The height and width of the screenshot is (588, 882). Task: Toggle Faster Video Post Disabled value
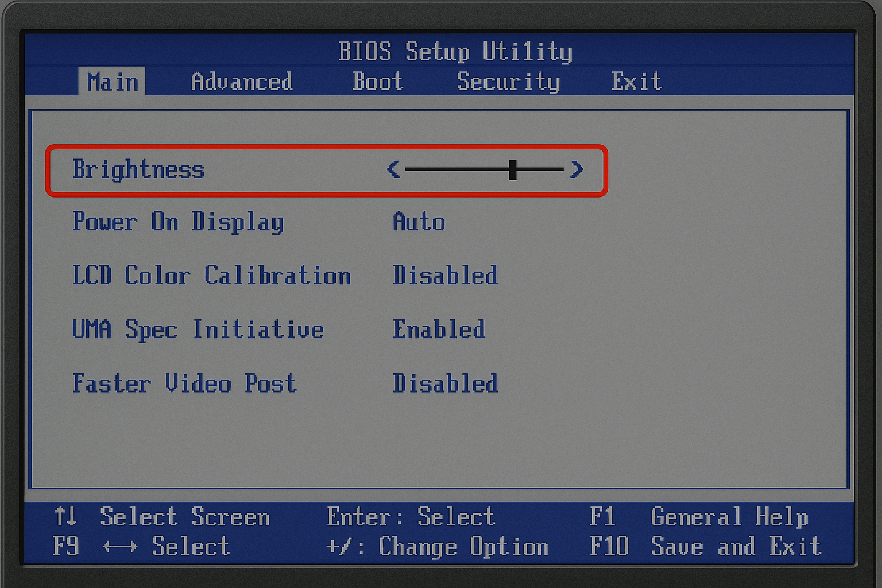(445, 384)
